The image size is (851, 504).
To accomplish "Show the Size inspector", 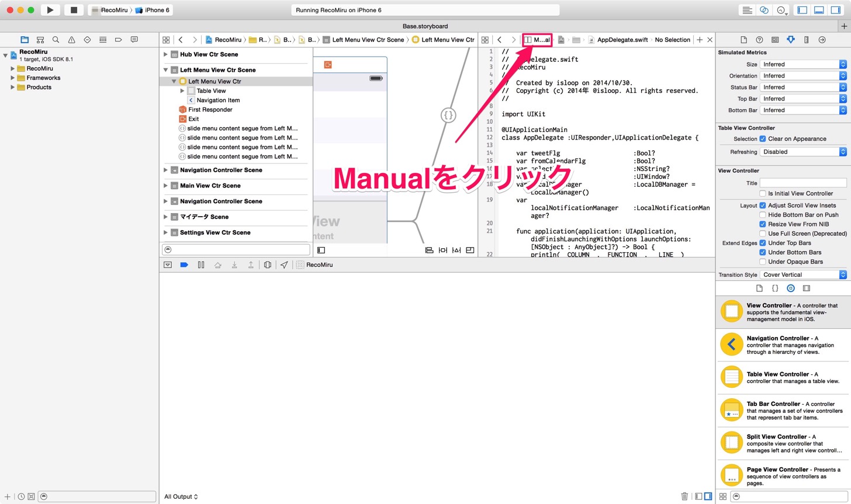I will (x=806, y=40).
